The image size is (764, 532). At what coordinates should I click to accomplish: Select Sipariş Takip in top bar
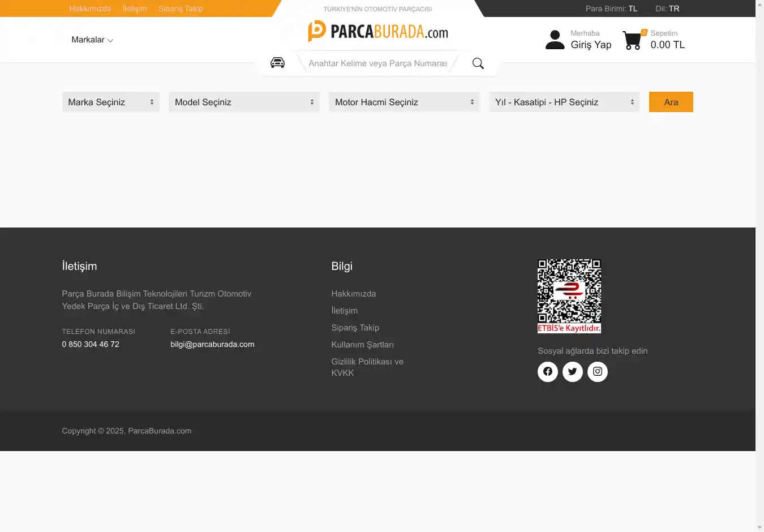(181, 8)
